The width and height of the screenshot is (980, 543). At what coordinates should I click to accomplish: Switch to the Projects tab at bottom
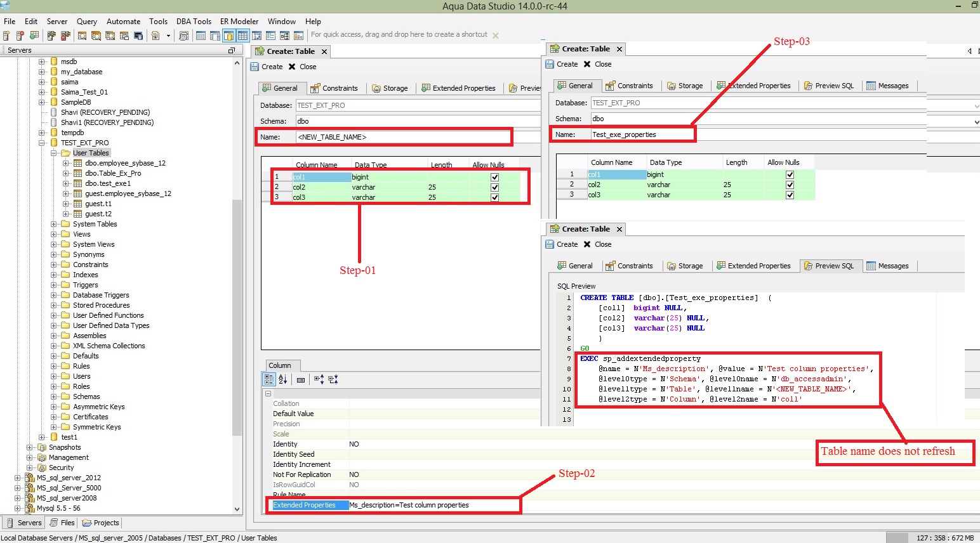(101, 523)
